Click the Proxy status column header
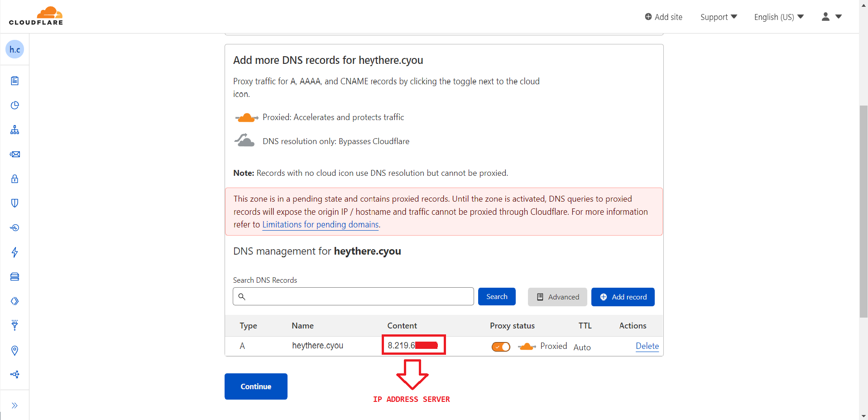868x420 pixels. 512,326
